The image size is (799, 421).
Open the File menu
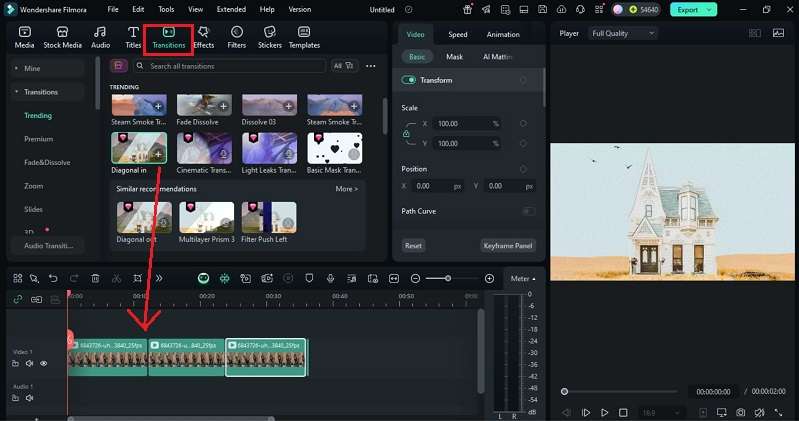pos(113,9)
